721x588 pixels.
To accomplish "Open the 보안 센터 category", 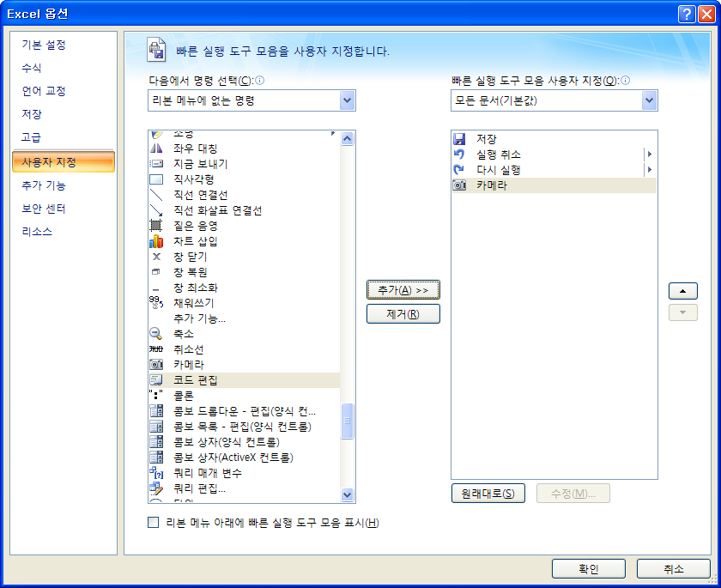I will coord(64,209).
